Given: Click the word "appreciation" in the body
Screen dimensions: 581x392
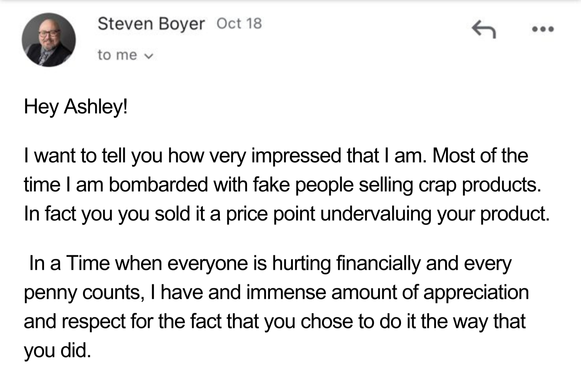Looking at the screenshot, I should [476, 293].
